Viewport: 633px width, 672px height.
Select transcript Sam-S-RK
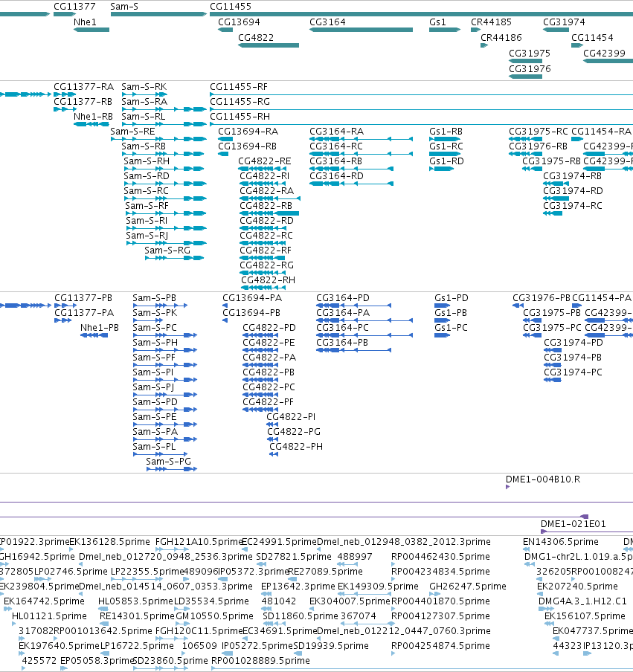click(x=144, y=87)
